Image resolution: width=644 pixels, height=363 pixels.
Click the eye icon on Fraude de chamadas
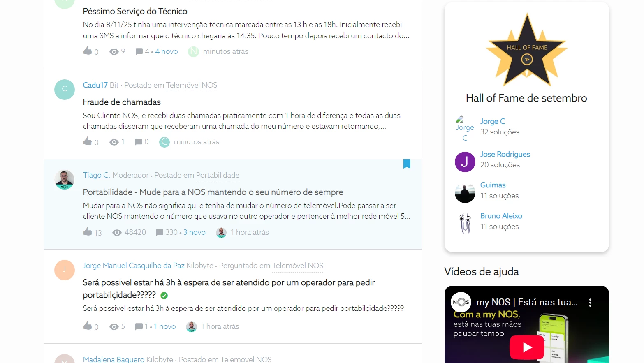click(114, 142)
